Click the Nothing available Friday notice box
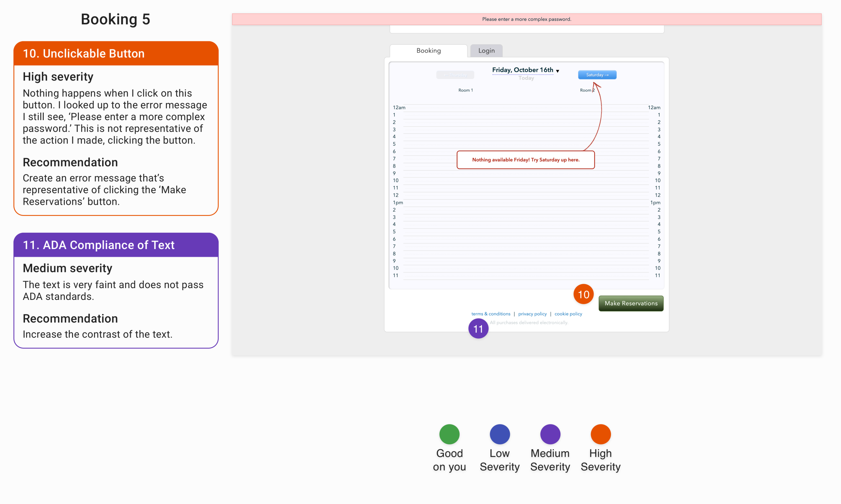 point(525,159)
